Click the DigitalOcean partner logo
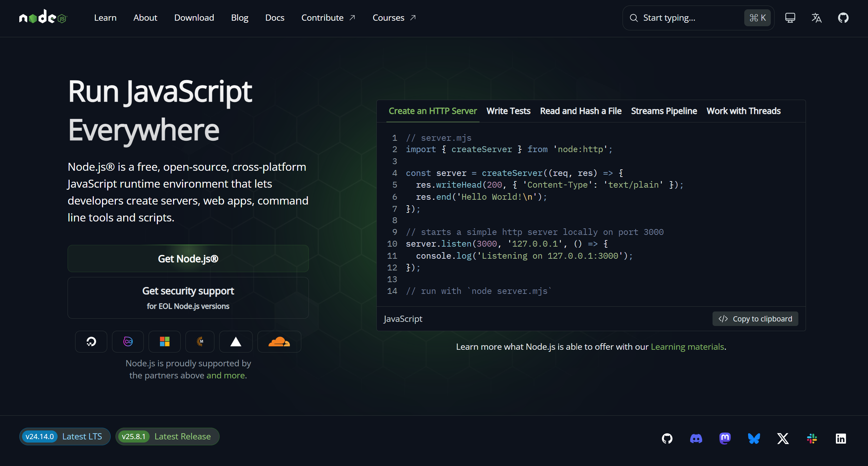Image resolution: width=868 pixels, height=466 pixels. [91, 341]
